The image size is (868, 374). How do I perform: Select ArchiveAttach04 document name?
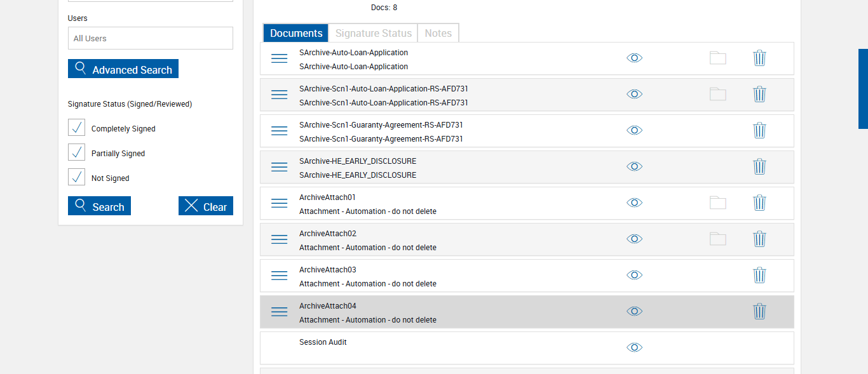(328, 306)
